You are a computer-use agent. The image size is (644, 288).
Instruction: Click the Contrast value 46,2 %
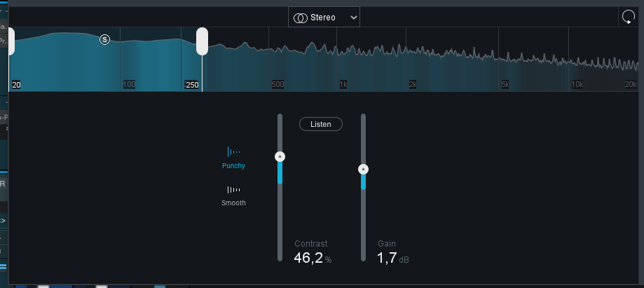[313, 258]
